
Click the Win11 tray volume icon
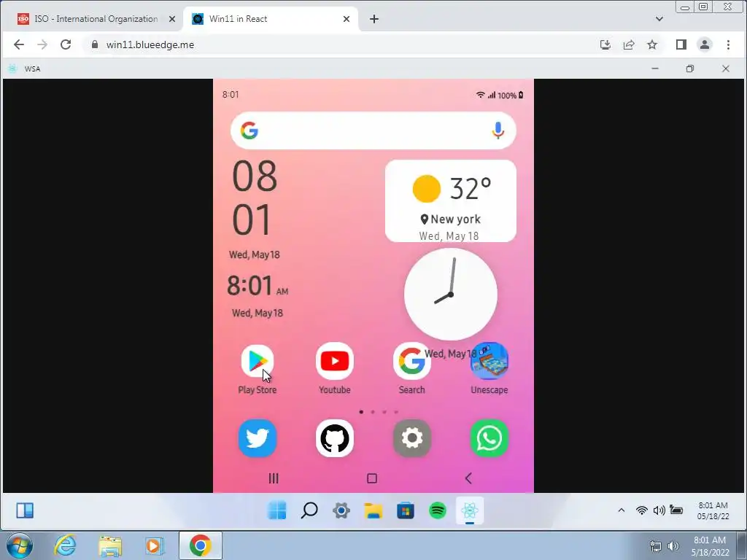659,510
